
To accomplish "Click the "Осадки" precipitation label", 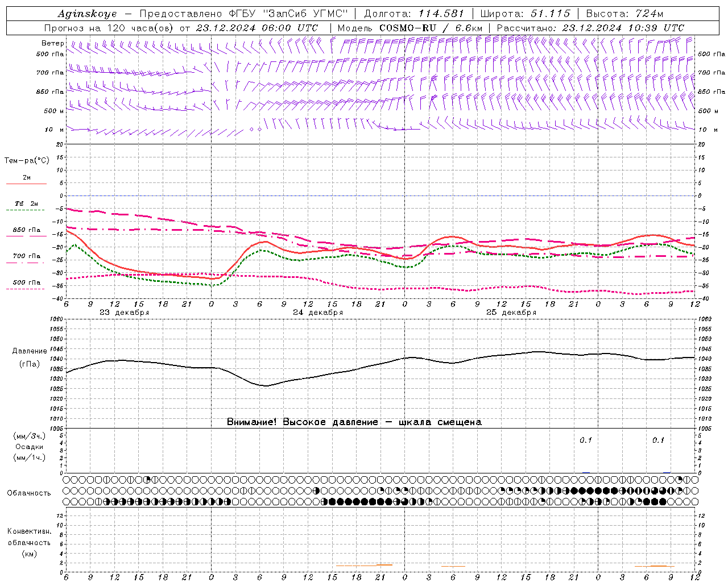I will click(30, 447).
